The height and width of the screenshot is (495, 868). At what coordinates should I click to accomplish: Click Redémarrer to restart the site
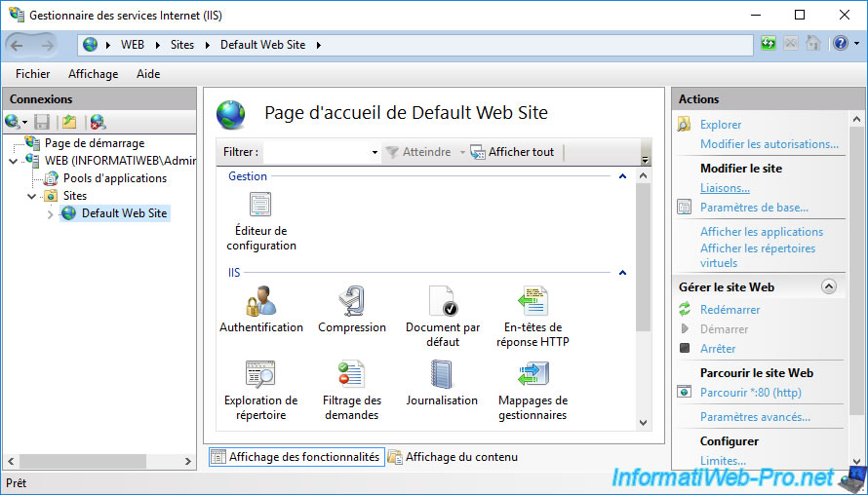[x=730, y=310]
